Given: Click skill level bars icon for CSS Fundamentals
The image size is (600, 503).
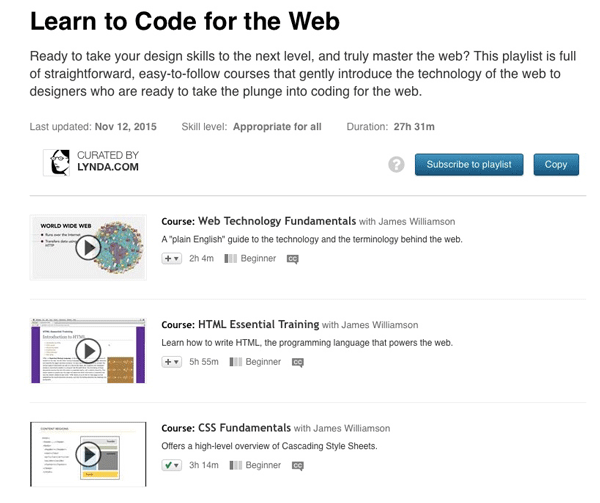Looking at the screenshot, I should coord(235,465).
